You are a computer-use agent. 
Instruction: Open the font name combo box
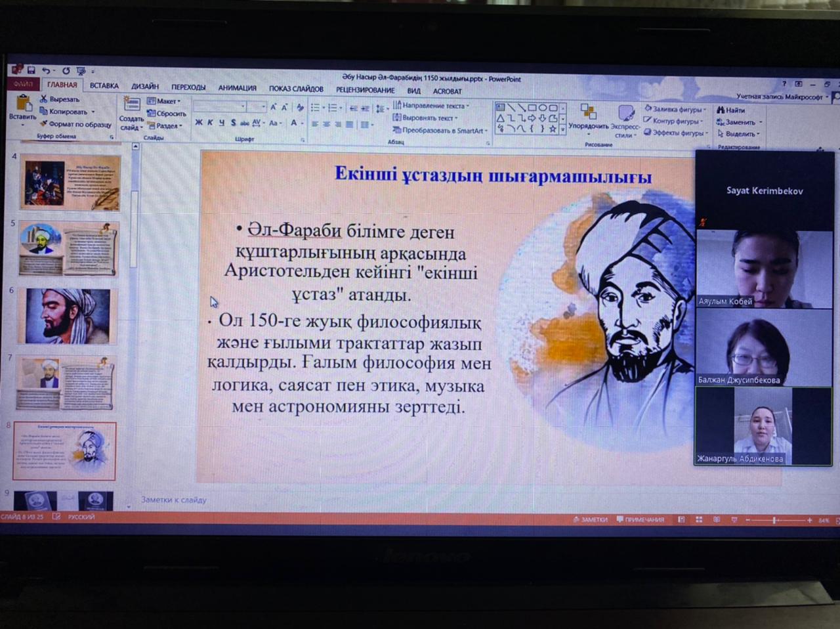tap(220, 106)
